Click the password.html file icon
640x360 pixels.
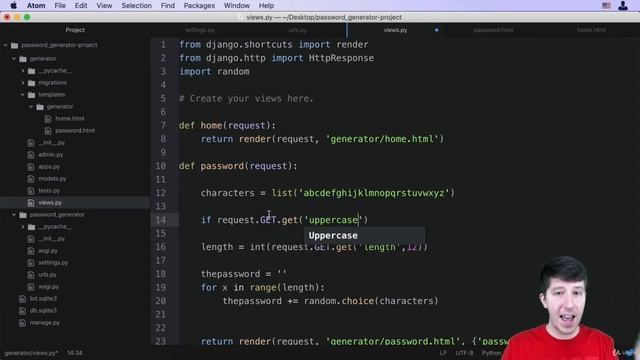48,131
